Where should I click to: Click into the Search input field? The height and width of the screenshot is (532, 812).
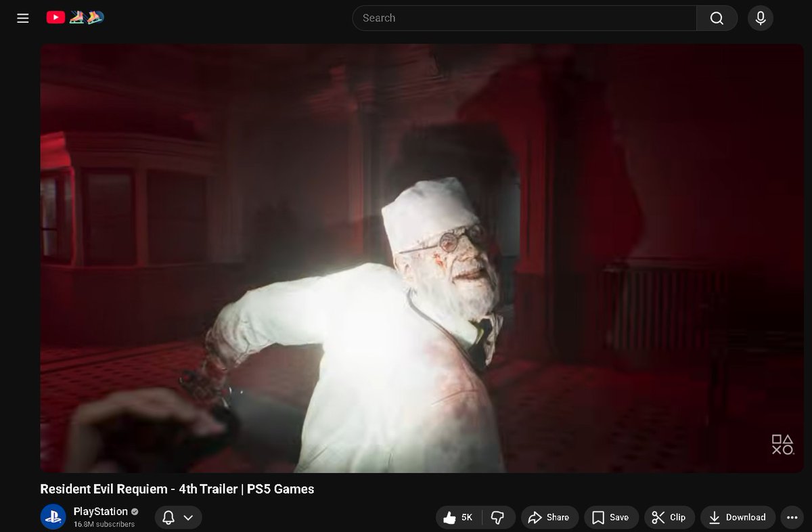[524, 18]
